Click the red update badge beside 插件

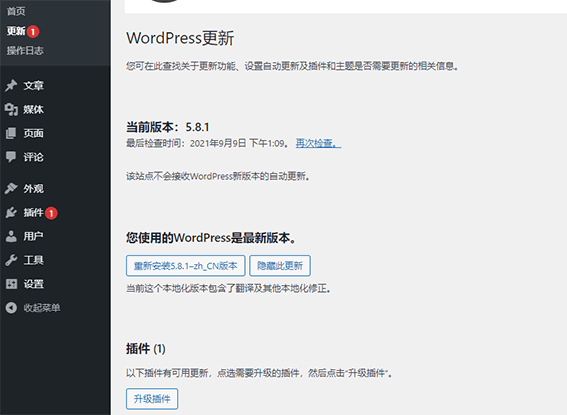tap(51, 213)
